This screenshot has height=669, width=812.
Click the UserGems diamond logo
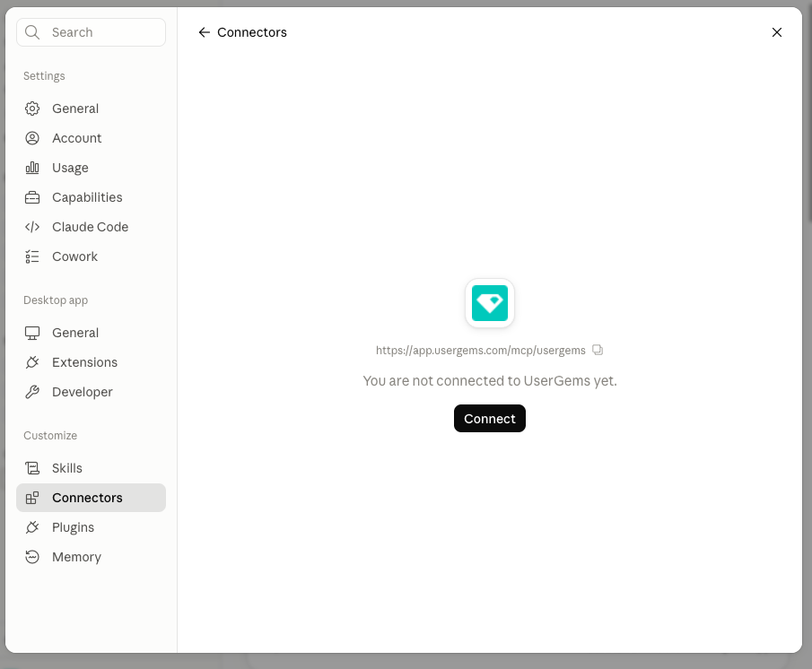490,303
